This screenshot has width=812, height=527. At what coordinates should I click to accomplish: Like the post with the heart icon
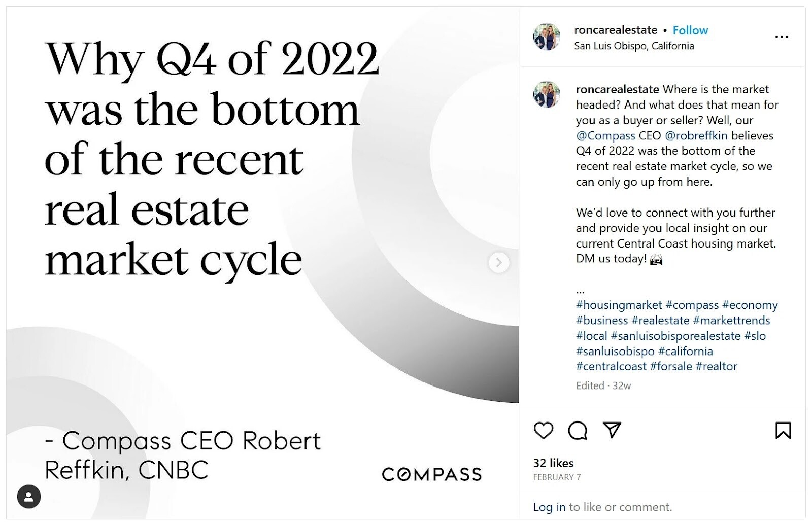click(543, 431)
